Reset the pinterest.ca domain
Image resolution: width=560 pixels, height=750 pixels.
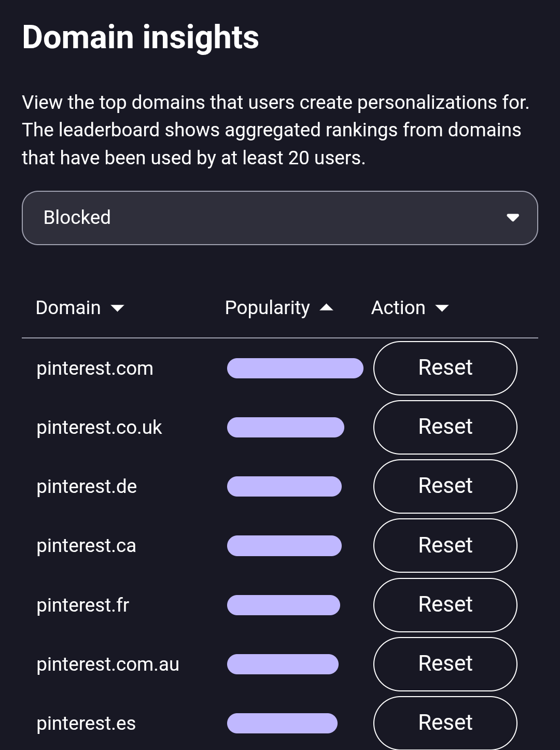tap(445, 545)
